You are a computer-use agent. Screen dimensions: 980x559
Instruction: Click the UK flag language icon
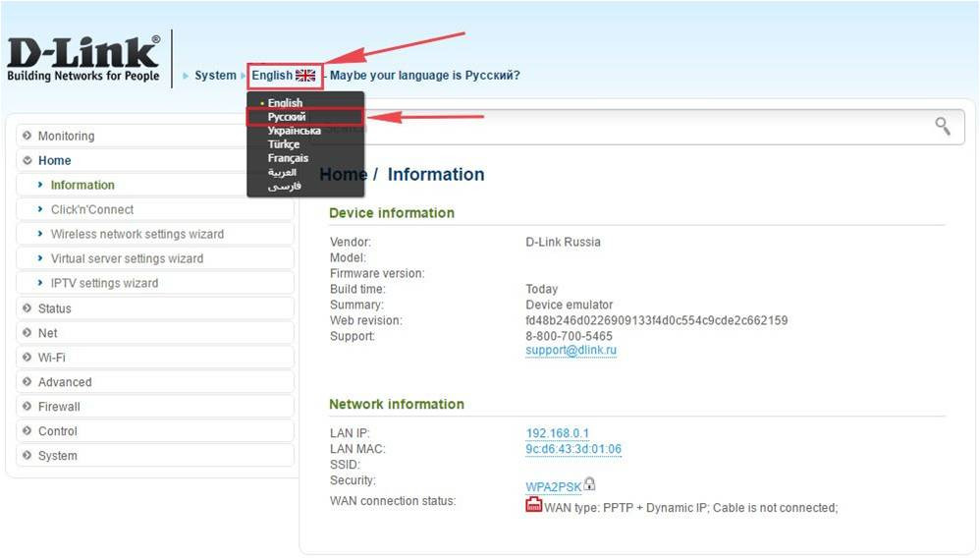305,76
